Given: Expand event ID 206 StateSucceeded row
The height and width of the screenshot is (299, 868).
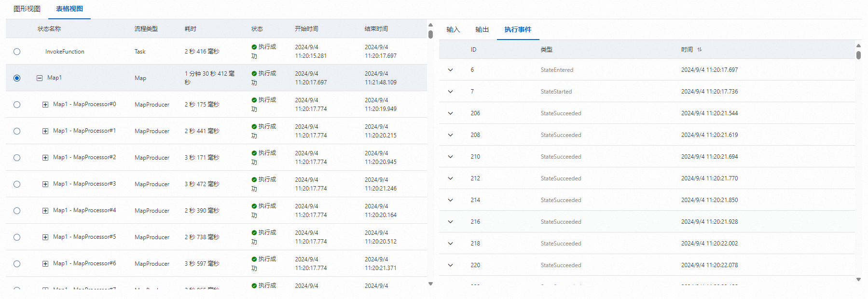Looking at the screenshot, I should [450, 113].
